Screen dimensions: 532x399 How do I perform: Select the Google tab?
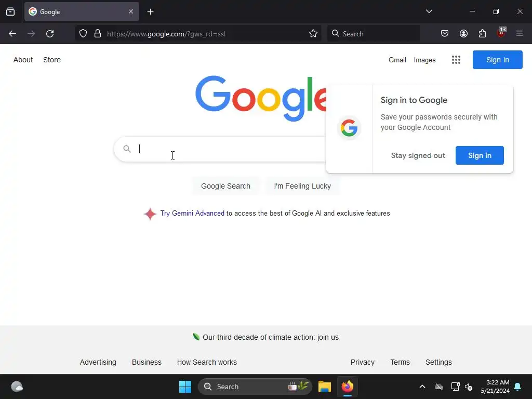point(82,11)
